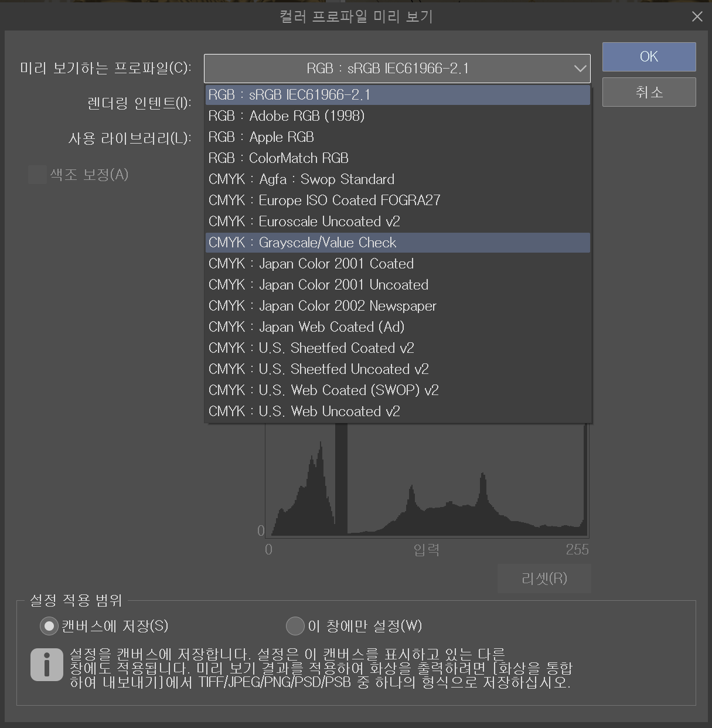
Task: Select RGB : Apple RGB profile
Action: (397, 137)
